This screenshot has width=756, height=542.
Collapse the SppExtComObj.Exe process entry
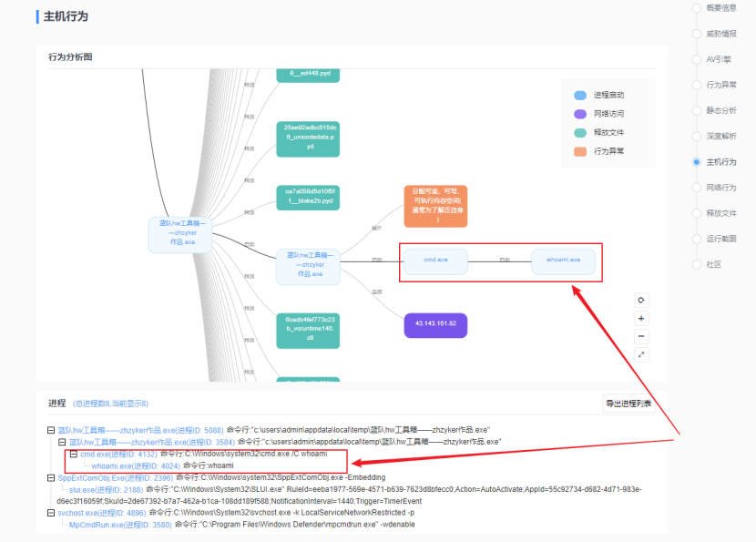tap(51, 477)
